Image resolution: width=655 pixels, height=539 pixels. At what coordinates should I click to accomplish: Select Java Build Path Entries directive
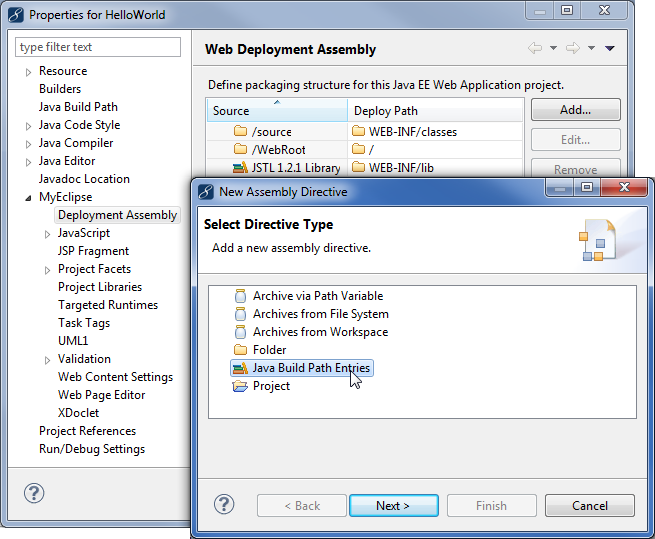(311, 368)
